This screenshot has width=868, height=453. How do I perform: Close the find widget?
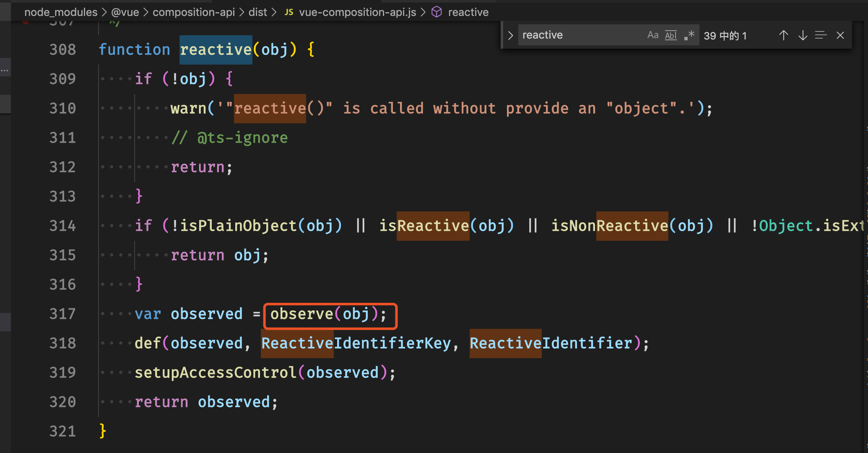pos(840,35)
